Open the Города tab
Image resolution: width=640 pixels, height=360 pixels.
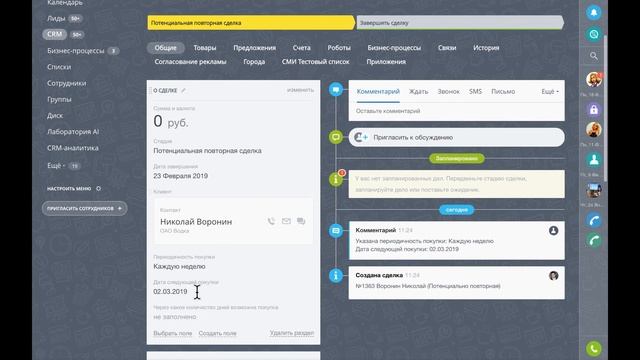coord(254,62)
